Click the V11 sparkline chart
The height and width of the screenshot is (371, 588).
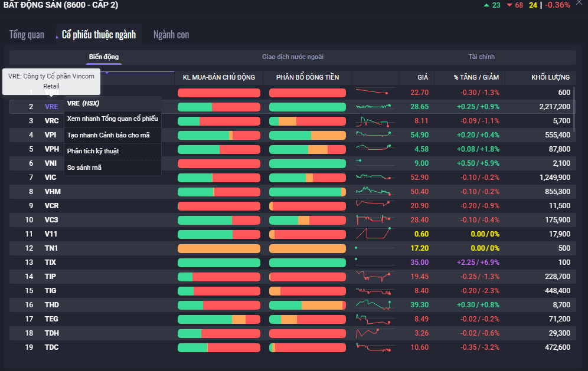(x=374, y=234)
